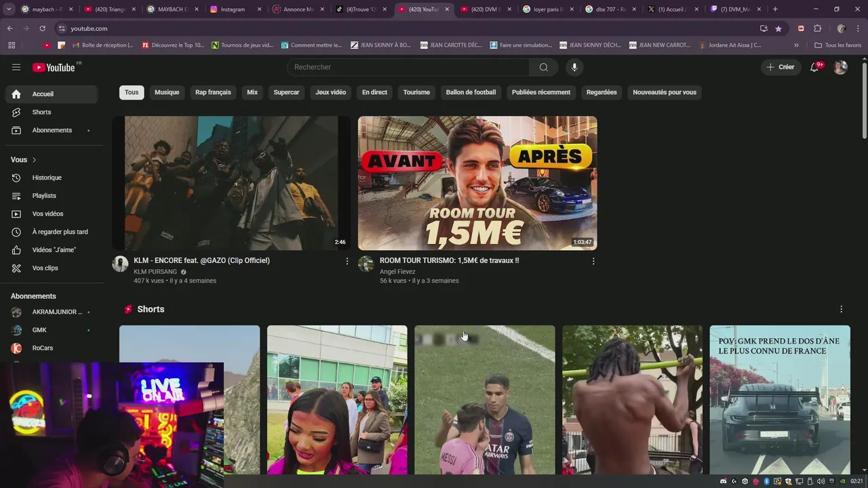This screenshot has width=868, height=488.
Task: Open the Angel Fievez channel link
Action: point(397,272)
